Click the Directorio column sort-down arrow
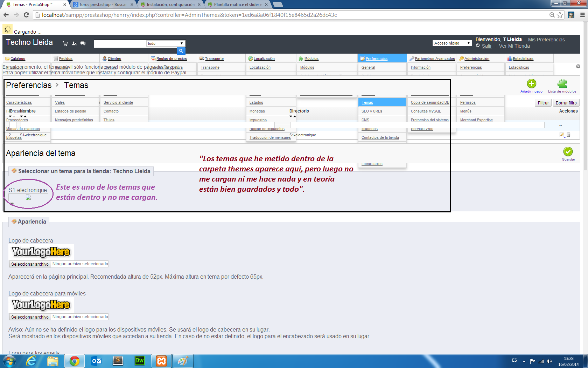 tap(291, 116)
